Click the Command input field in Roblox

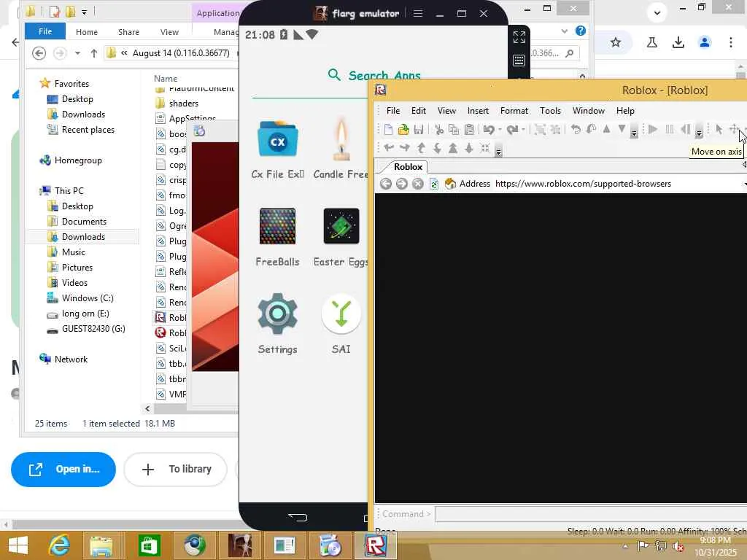pos(591,514)
